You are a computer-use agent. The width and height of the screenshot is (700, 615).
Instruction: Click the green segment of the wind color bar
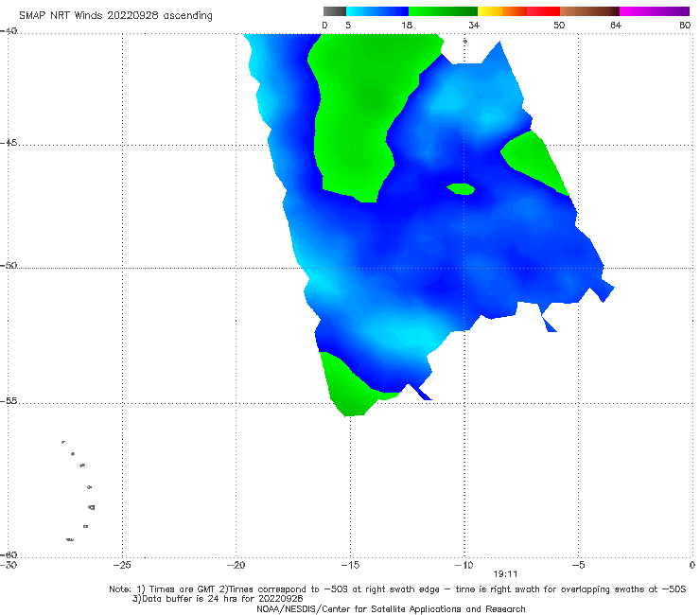[443, 11]
